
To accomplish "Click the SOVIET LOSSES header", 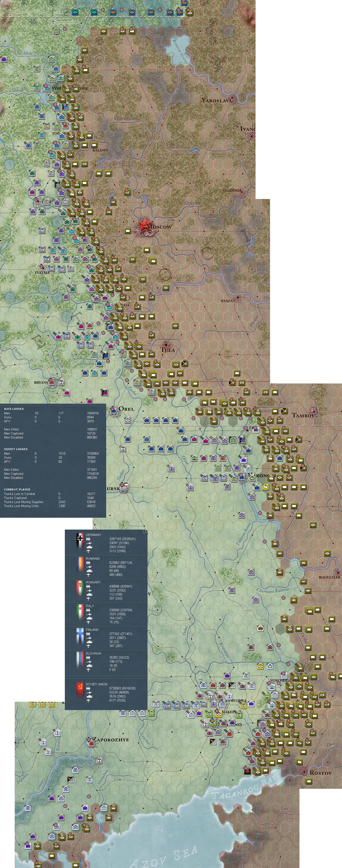I will click(16, 449).
